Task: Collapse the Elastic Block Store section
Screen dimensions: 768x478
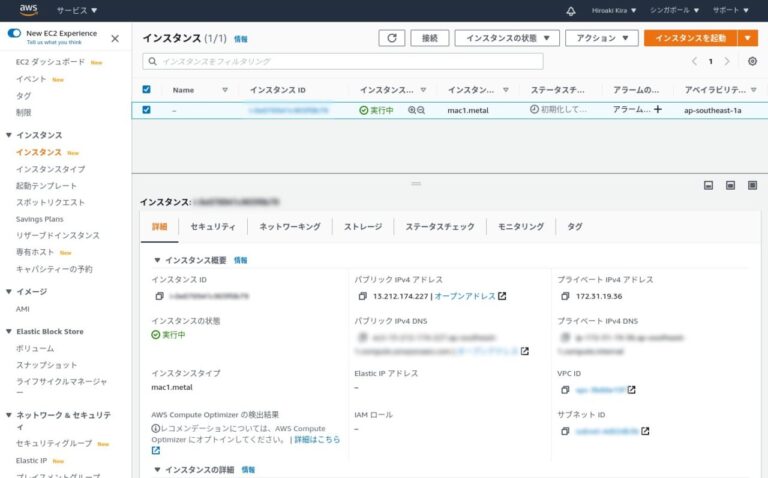Action: 8,332
